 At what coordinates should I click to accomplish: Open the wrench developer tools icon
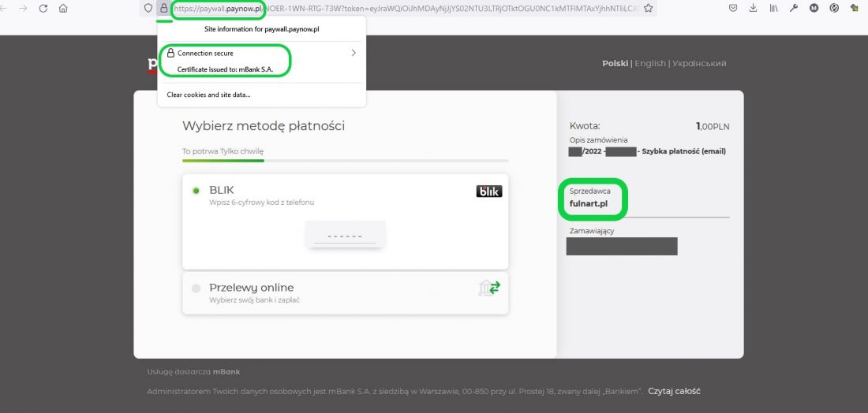pos(794,9)
